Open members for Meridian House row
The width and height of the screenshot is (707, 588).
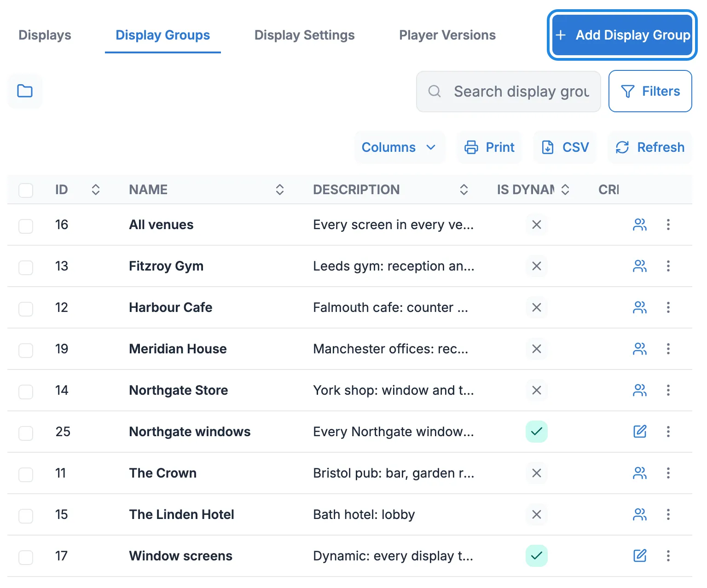pyautogui.click(x=640, y=349)
